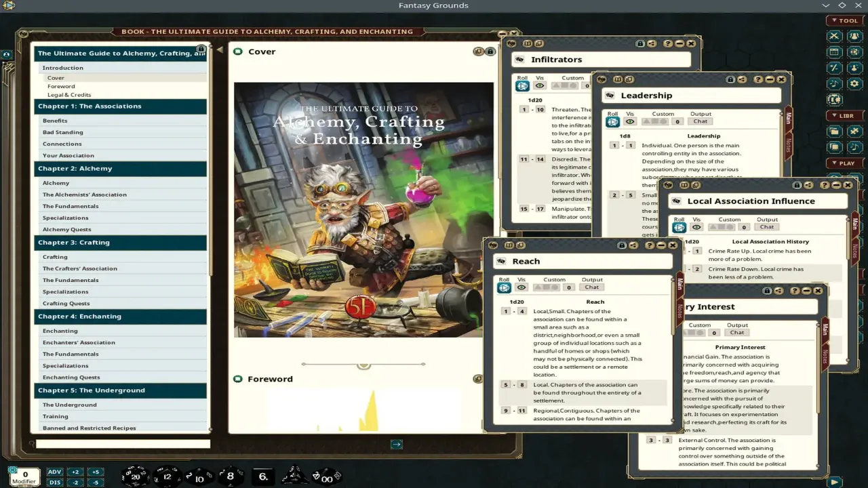Roll the d12 die
The width and height of the screenshot is (868, 488).
pyautogui.click(x=167, y=476)
